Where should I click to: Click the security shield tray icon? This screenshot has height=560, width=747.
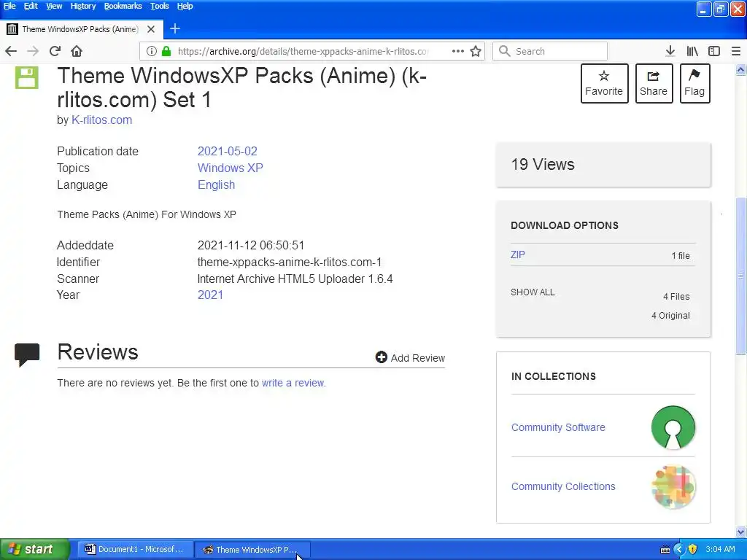[693, 549]
